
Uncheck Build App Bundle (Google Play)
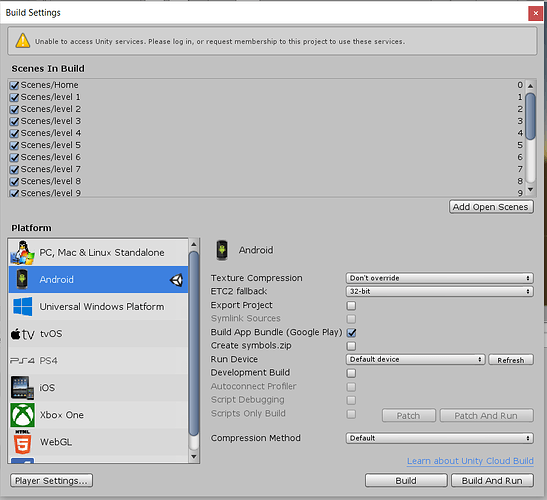pyautogui.click(x=351, y=333)
